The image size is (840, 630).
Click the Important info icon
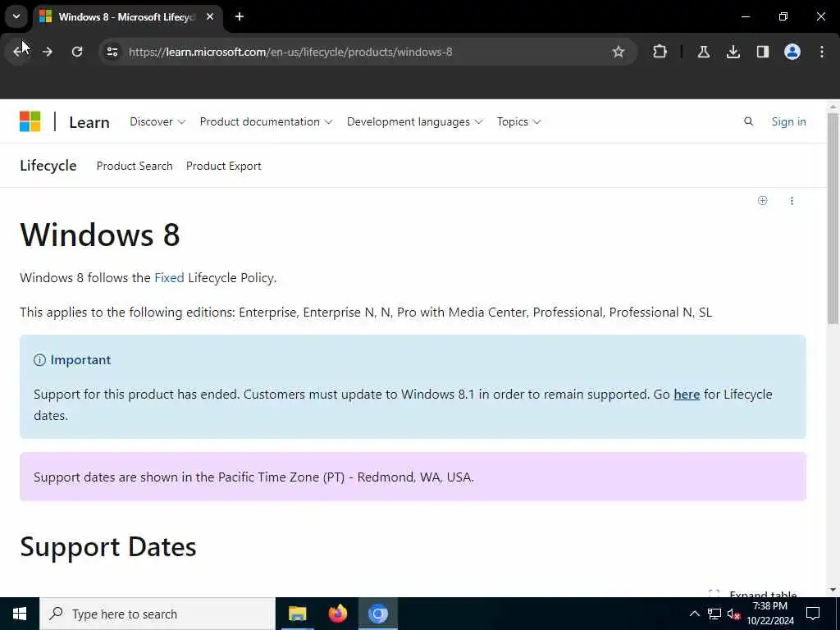[39, 360]
